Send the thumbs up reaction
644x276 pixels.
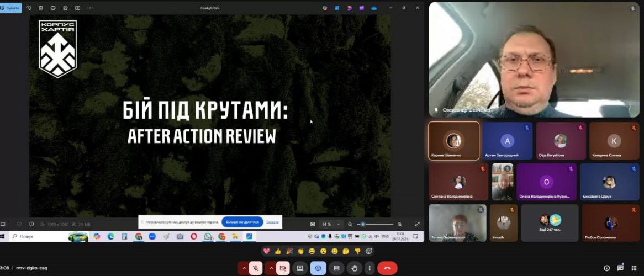point(278,251)
